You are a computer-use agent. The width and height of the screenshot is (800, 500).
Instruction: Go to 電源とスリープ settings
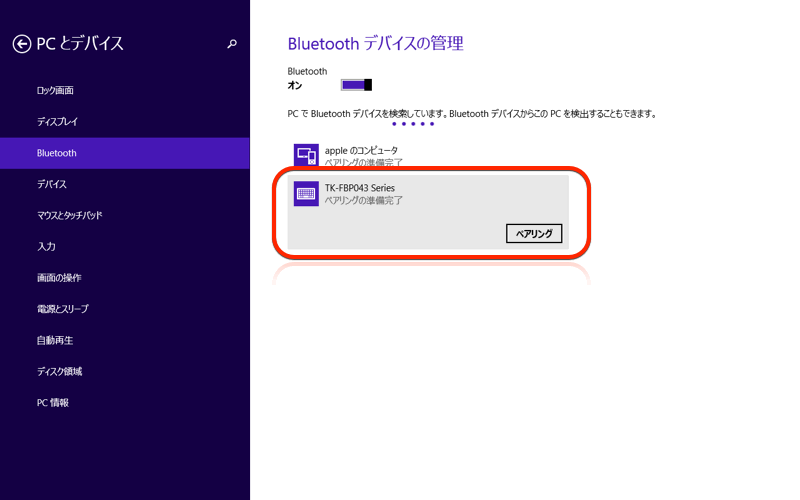tap(63, 309)
